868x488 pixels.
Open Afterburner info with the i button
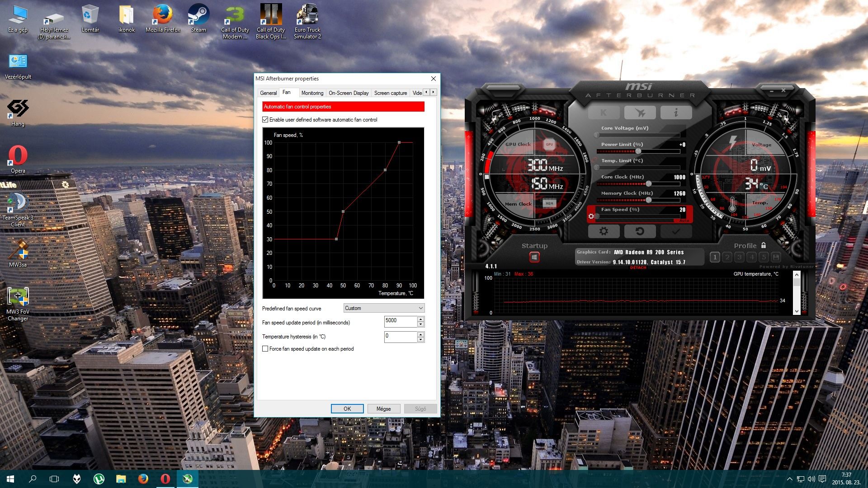point(676,113)
